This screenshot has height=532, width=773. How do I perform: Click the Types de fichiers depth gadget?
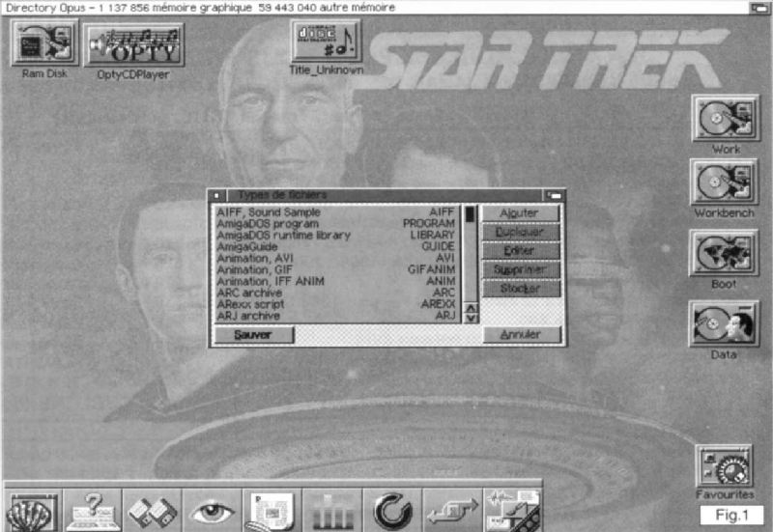pos(553,196)
